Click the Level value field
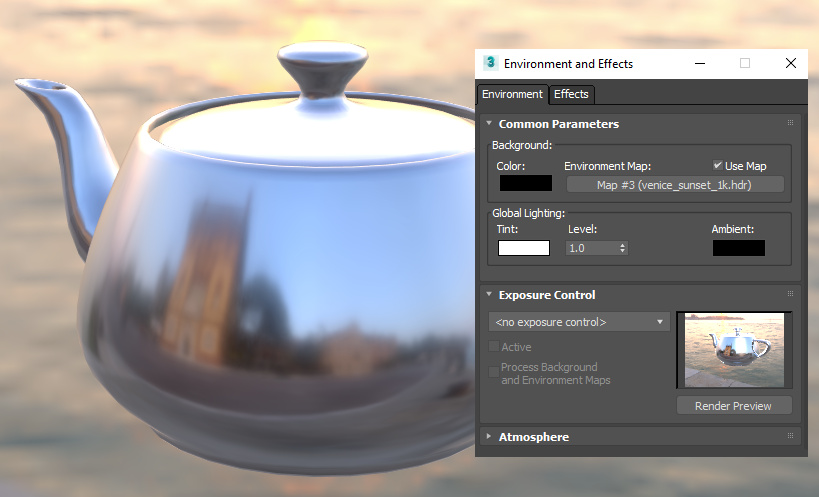The image size is (819, 497). (591, 248)
